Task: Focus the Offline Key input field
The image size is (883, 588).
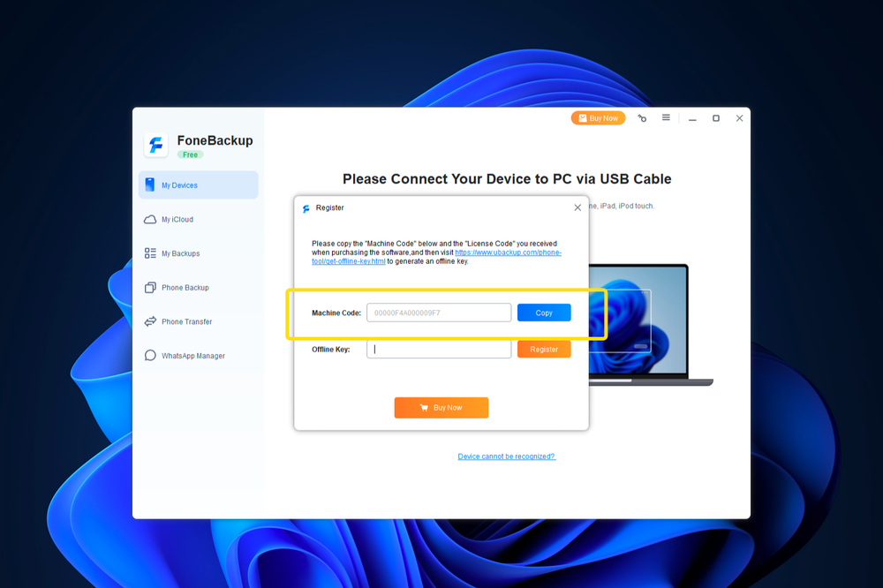Action: tap(439, 350)
